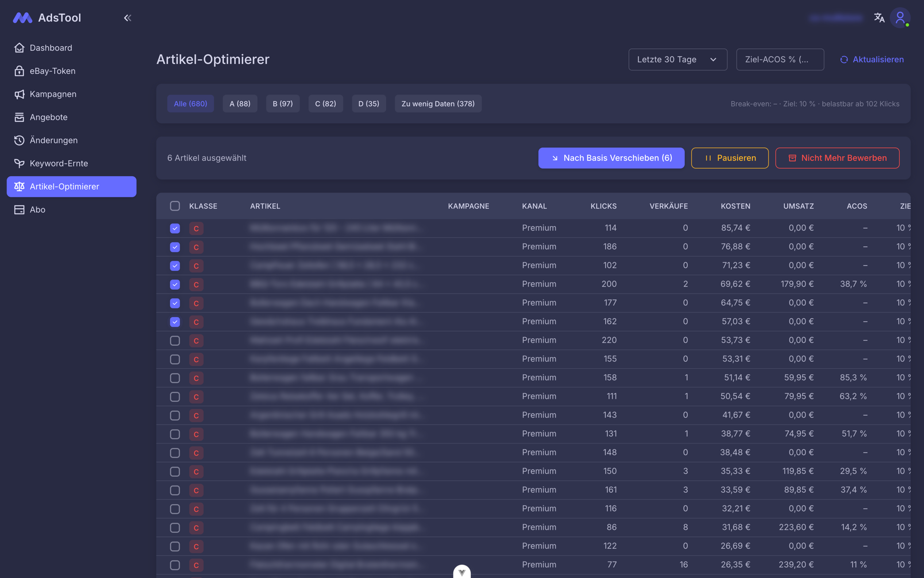This screenshot has width=924, height=578.
Task: Filter by the Zu wenig Daten tab
Action: click(x=438, y=104)
